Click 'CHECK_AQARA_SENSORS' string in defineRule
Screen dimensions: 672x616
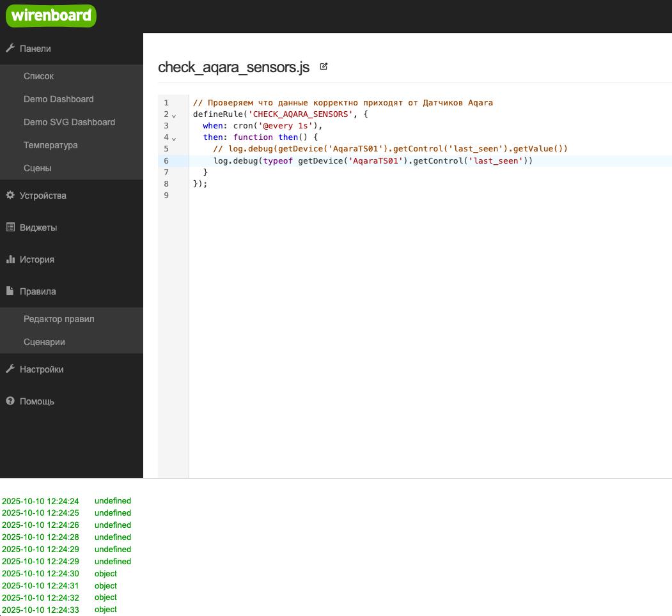click(x=301, y=114)
